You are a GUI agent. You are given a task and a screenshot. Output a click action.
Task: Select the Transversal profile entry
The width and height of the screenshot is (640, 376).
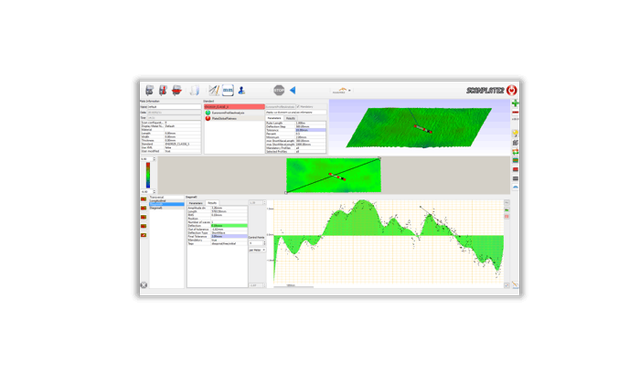click(167, 197)
